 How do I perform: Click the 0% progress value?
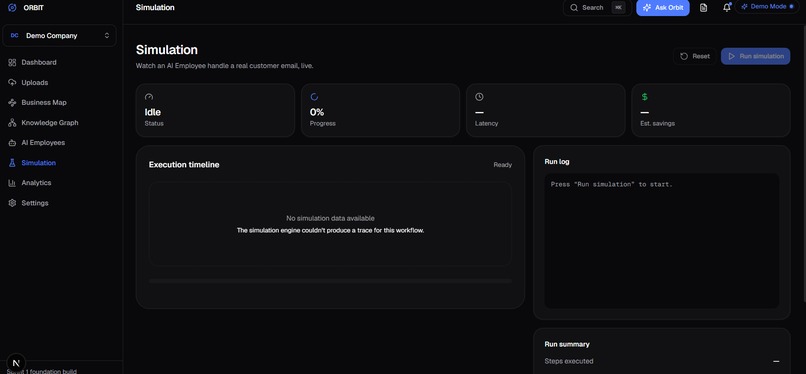tap(317, 112)
